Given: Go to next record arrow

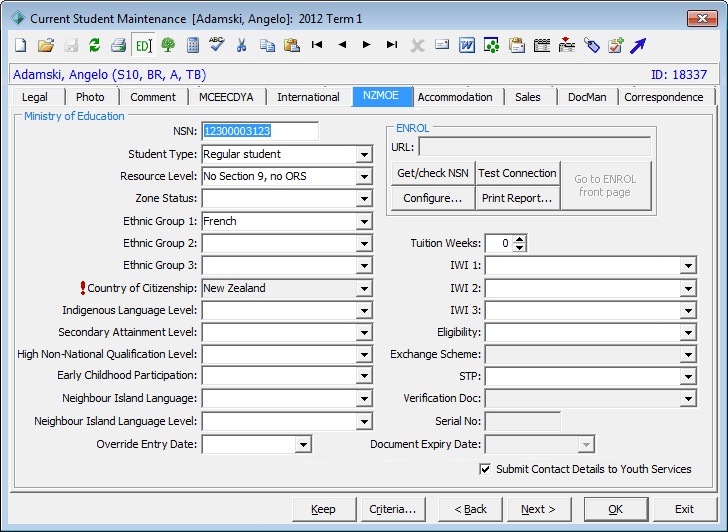Looking at the screenshot, I should click(366, 45).
